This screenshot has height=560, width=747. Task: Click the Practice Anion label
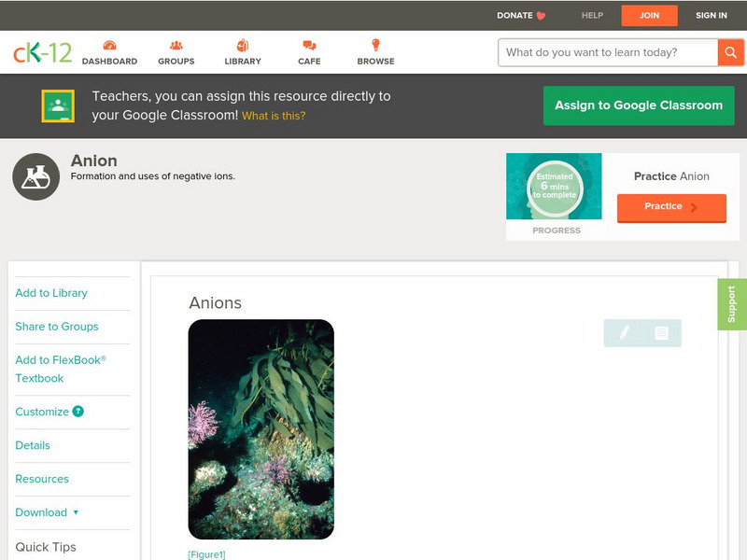[x=671, y=176]
